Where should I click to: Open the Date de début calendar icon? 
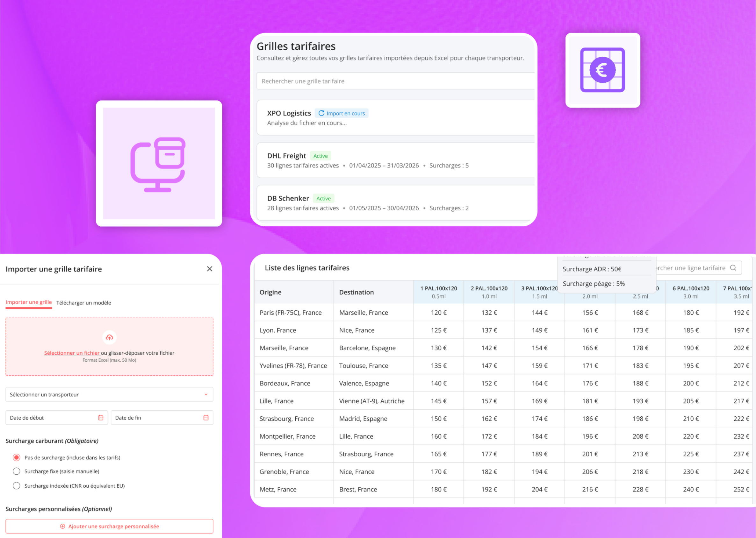click(x=101, y=418)
